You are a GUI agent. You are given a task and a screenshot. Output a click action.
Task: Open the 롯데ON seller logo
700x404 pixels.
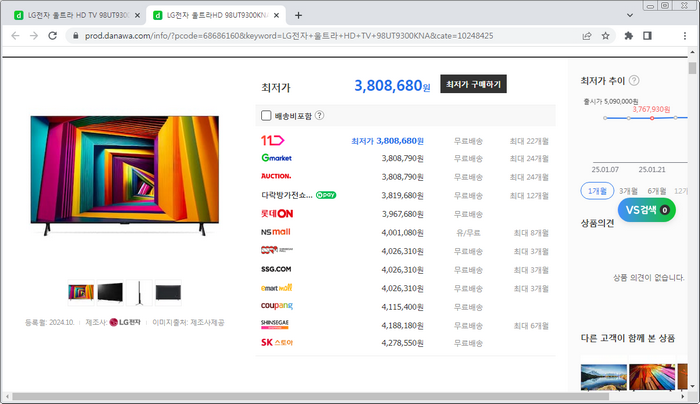pos(277,214)
